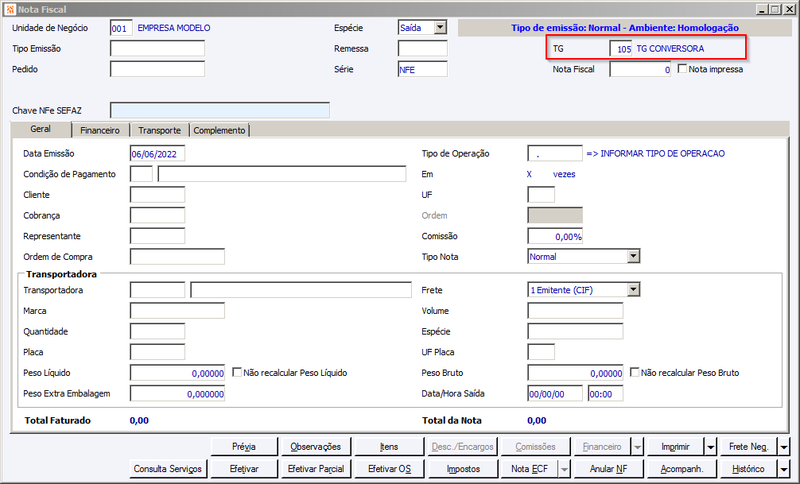
Task: Click the Remessa input field
Action: click(422, 48)
